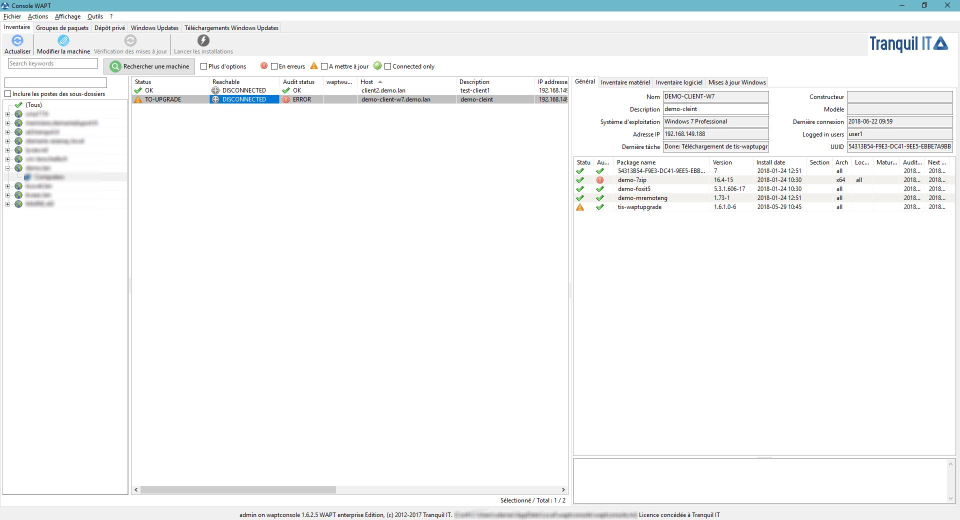
Task: Click the WAPT console icon in title bar
Action: 5,6
